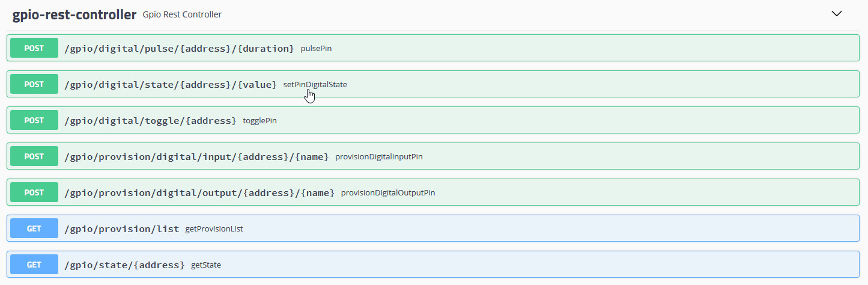
Task: Click the Gpio Rest Controller description text
Action: click(x=182, y=14)
